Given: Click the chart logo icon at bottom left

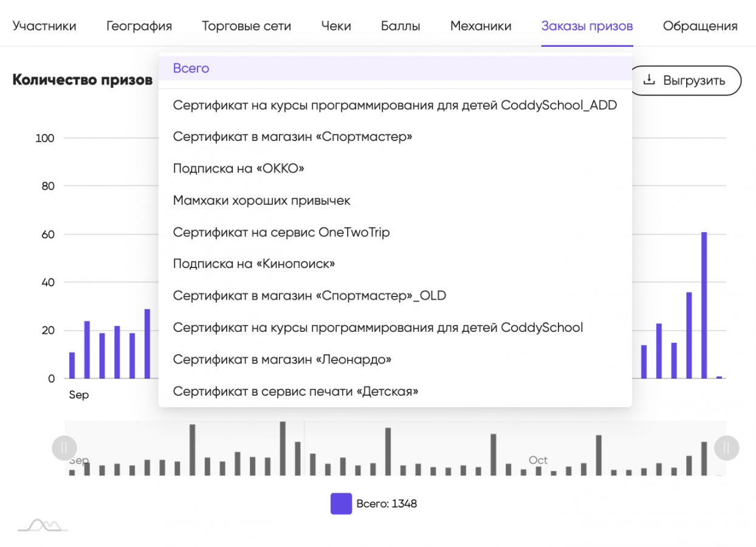Looking at the screenshot, I should [x=43, y=525].
